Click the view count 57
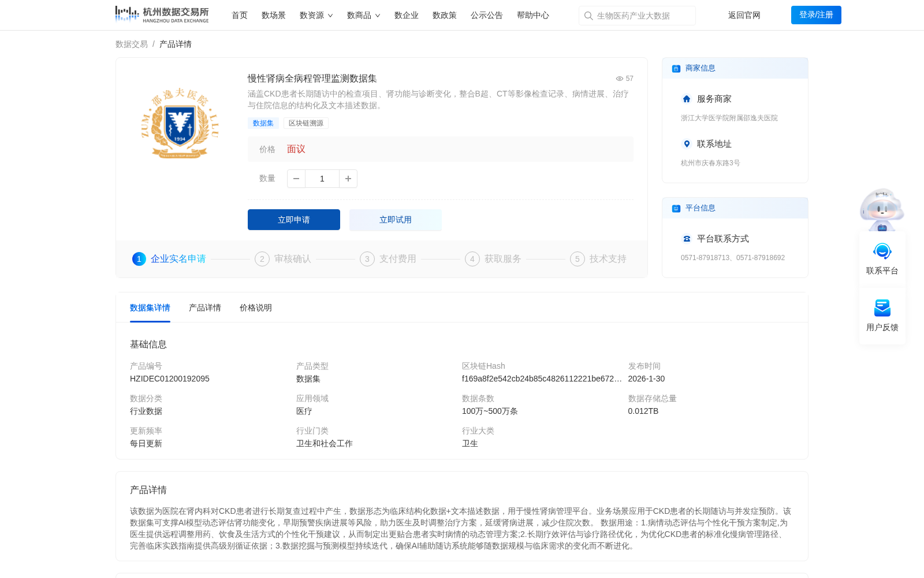 coord(629,79)
